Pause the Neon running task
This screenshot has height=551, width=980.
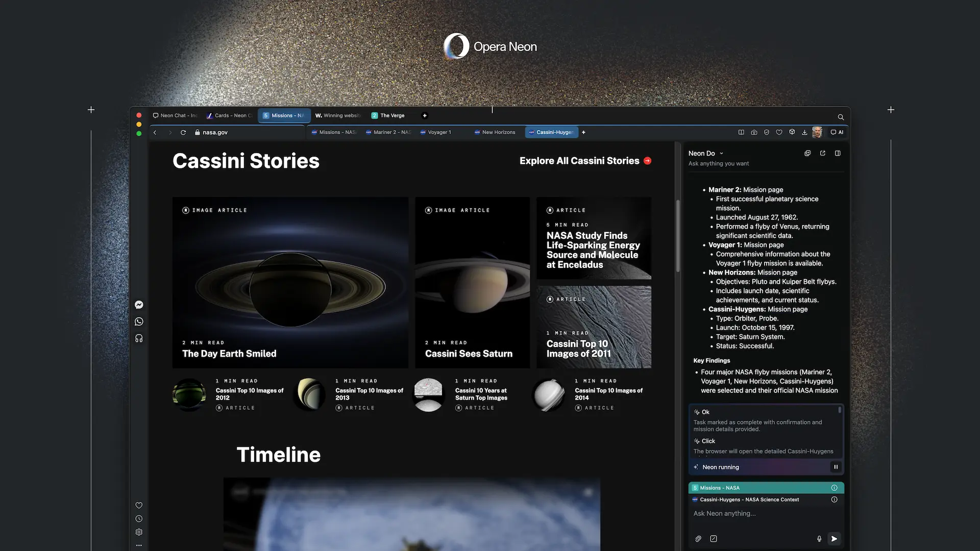point(836,467)
